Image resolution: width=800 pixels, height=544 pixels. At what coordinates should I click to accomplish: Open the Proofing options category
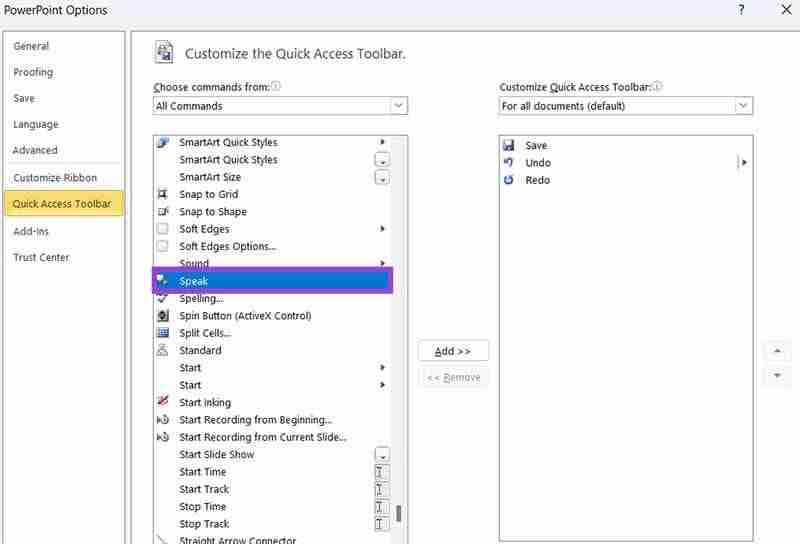[x=33, y=72]
